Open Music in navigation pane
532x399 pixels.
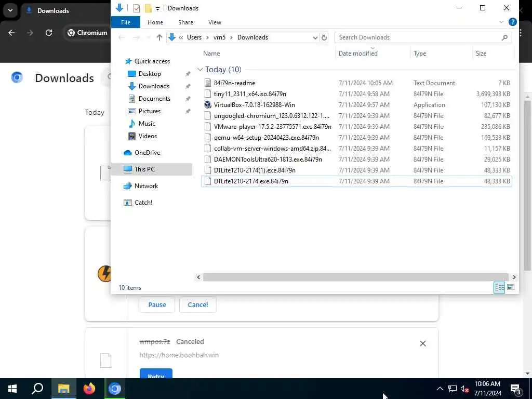pyautogui.click(x=147, y=124)
